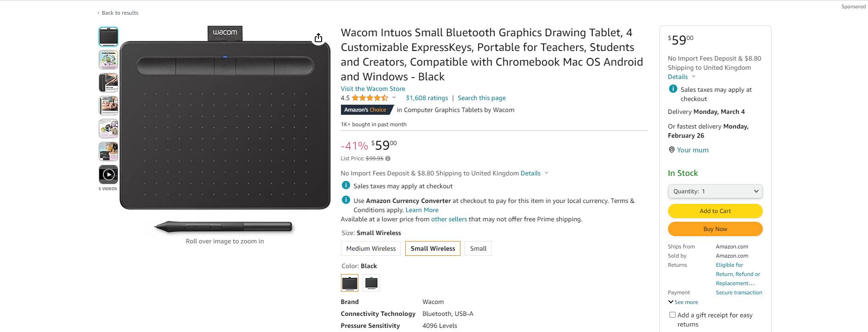Click info icon beside Amazon Currency Converter

(346, 200)
